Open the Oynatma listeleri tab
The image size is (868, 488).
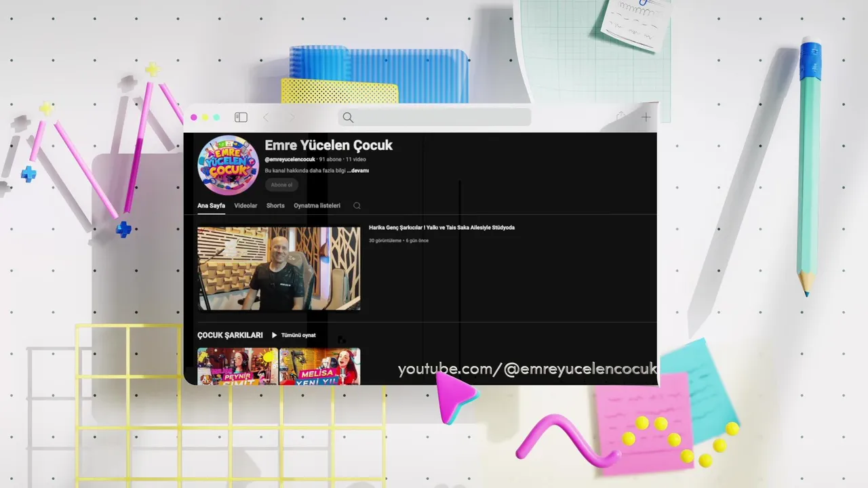click(317, 205)
